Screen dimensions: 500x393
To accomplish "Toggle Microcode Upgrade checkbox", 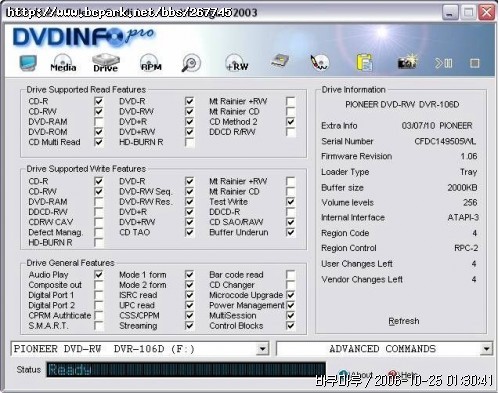I will point(291,295).
